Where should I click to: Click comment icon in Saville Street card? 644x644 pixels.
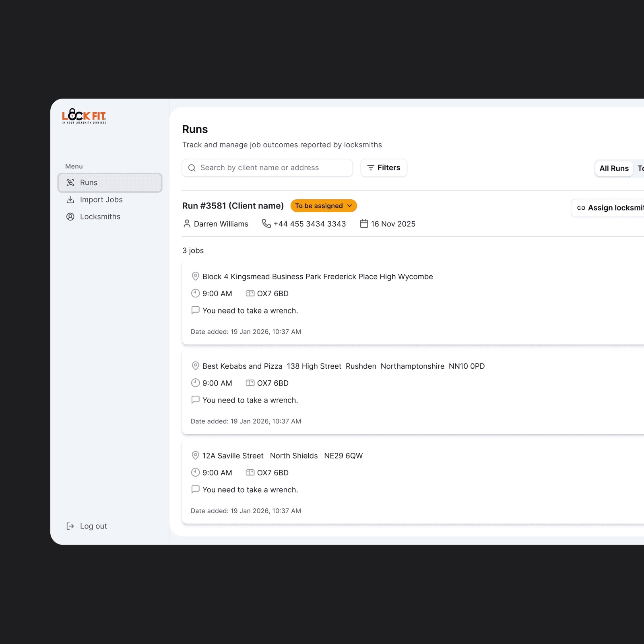pos(195,489)
